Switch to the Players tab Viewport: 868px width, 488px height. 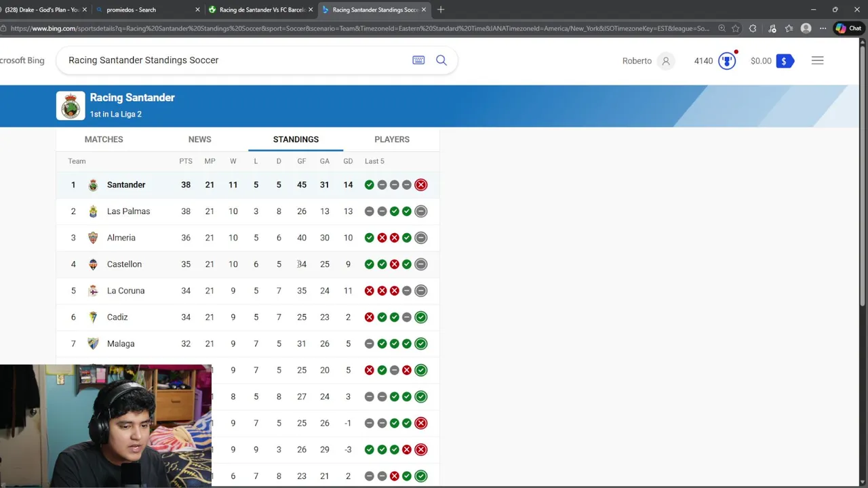[x=392, y=140]
